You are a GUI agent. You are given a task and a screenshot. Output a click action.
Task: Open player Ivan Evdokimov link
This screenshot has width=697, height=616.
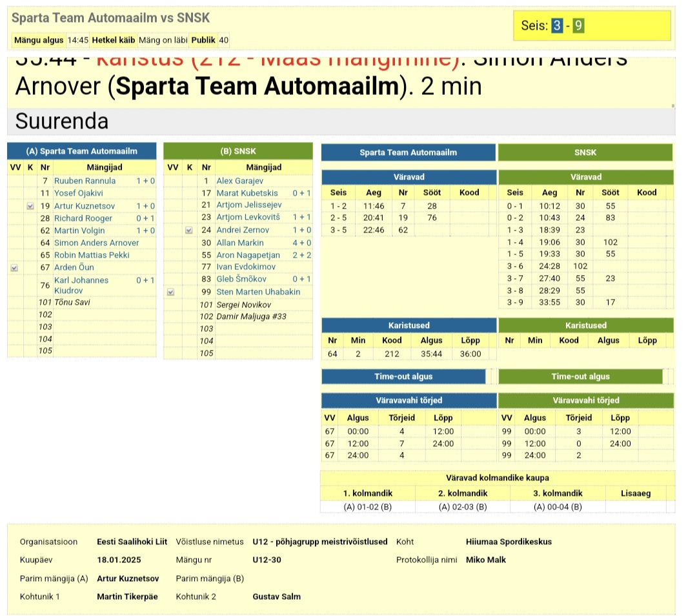point(246,267)
